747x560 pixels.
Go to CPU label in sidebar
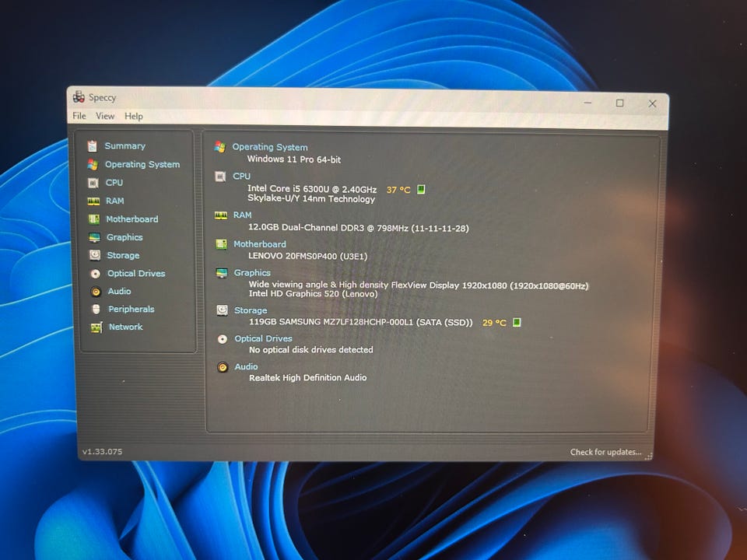(x=114, y=182)
